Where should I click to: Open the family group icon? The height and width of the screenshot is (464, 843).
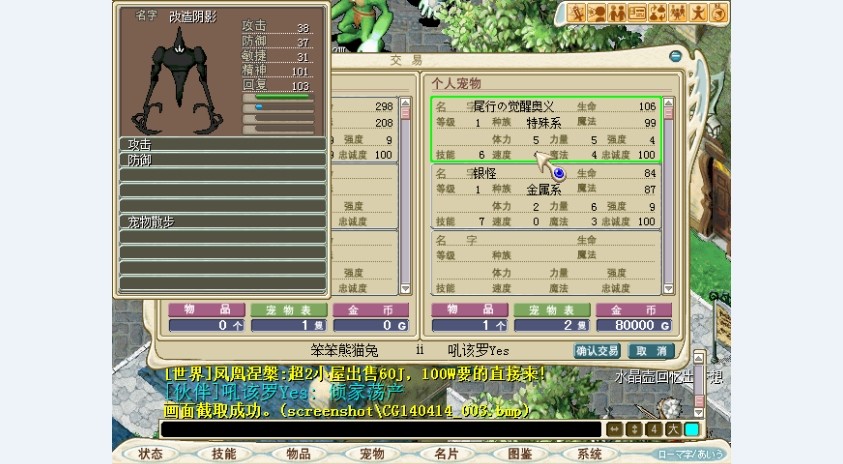click(x=678, y=12)
